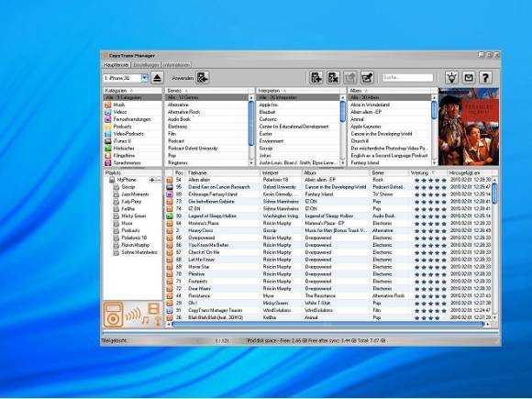532x399 pixels.
Task: Click the Album column header in track list
Action: (x=336, y=173)
